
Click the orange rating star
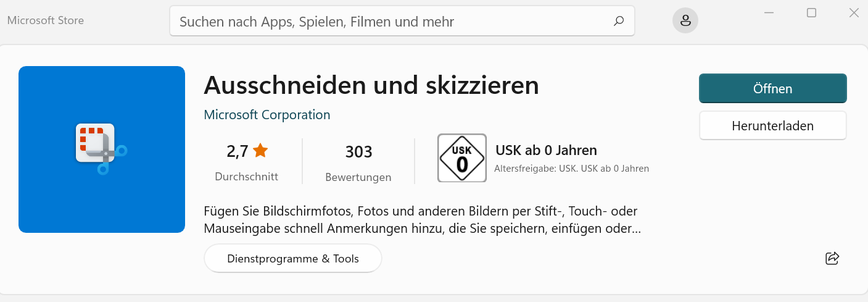click(260, 150)
